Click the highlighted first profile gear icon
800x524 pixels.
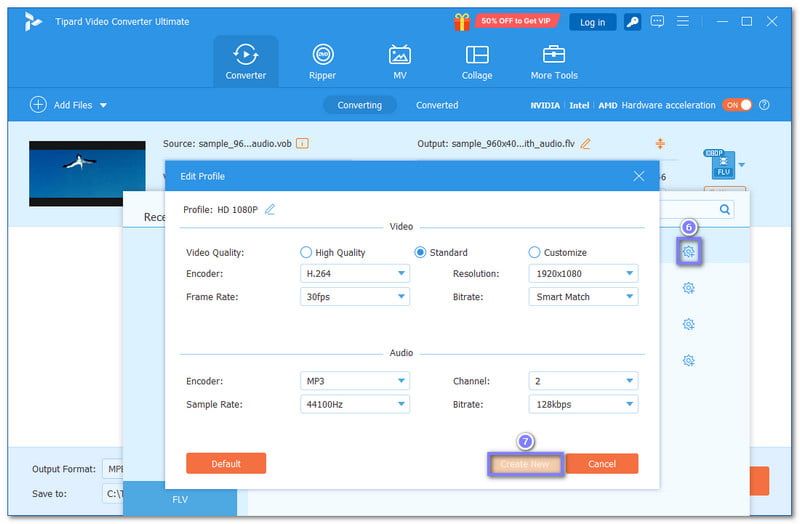689,252
